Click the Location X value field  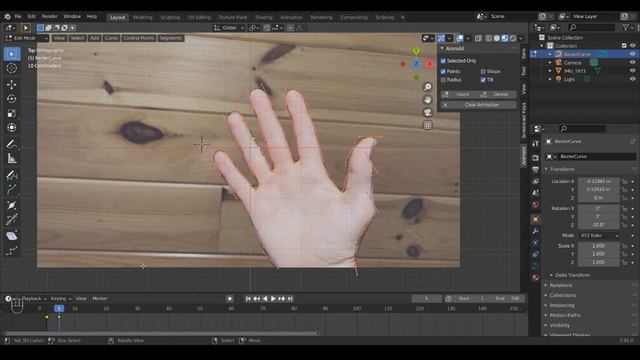tap(599, 181)
